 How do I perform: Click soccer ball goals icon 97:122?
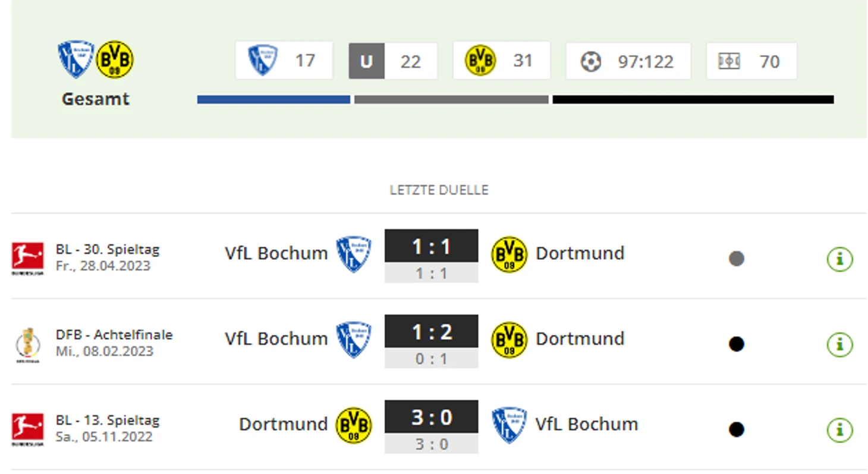tap(590, 61)
